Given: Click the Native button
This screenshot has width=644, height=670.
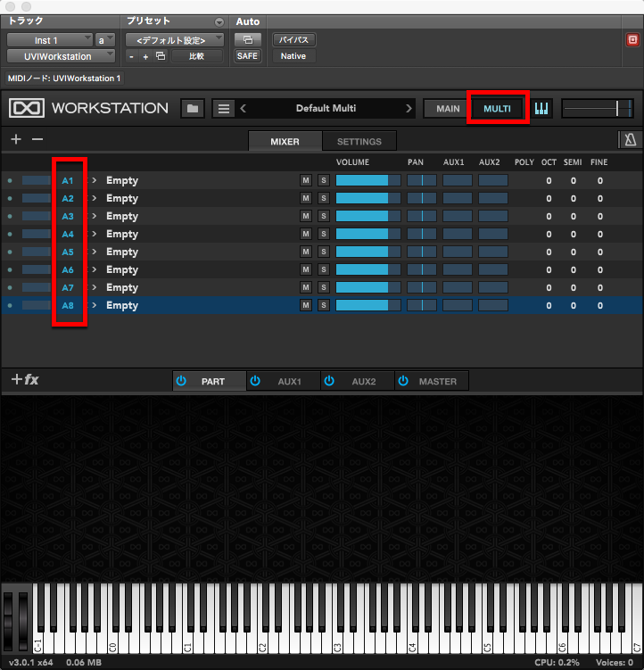Looking at the screenshot, I should point(293,56).
